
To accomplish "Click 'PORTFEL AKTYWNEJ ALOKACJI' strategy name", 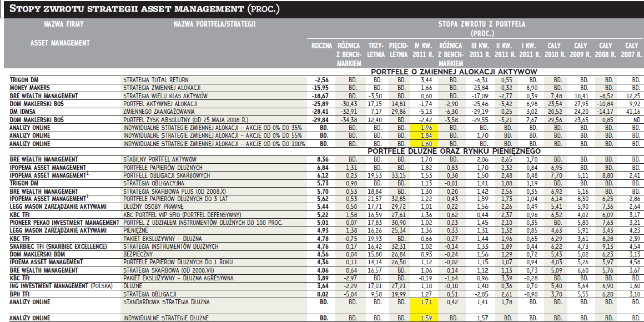I will pyautogui.click(x=160, y=104).
